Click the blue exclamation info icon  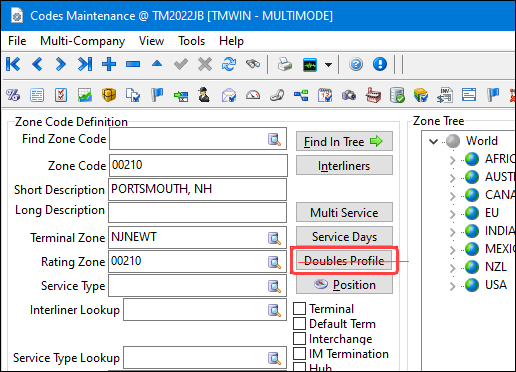coord(380,64)
